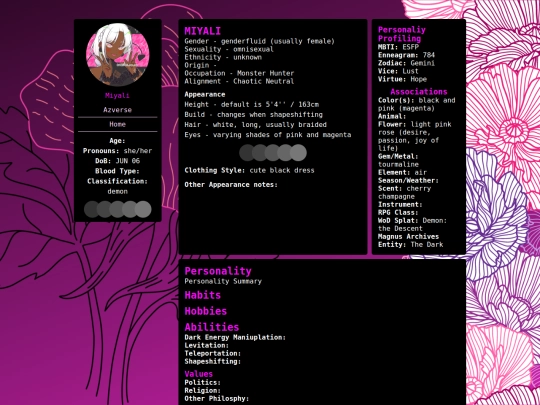Viewport: 540px width, 405px height.
Task: Select the 'Sexuality - omnisexual' line
Action: click(229, 49)
